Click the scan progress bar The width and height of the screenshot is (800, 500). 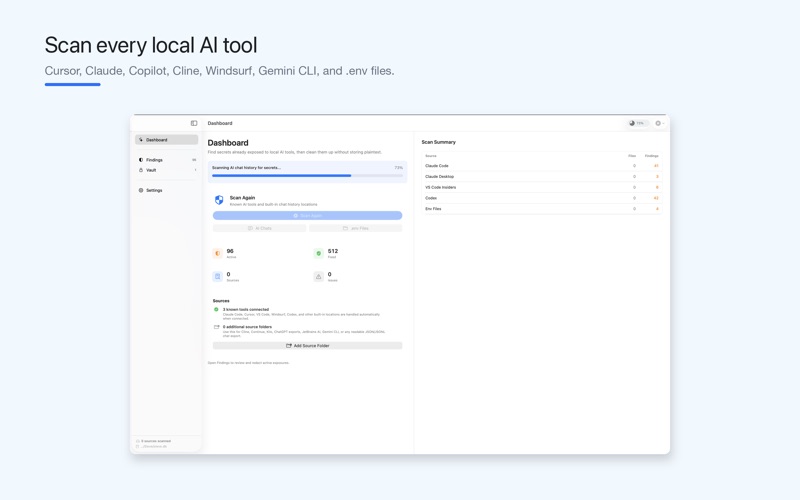307,176
